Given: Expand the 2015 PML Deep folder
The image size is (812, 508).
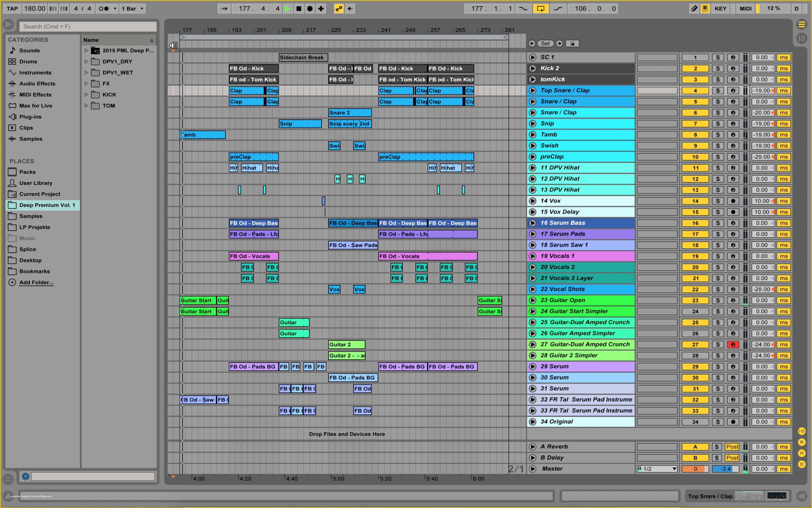Looking at the screenshot, I should click(x=86, y=50).
